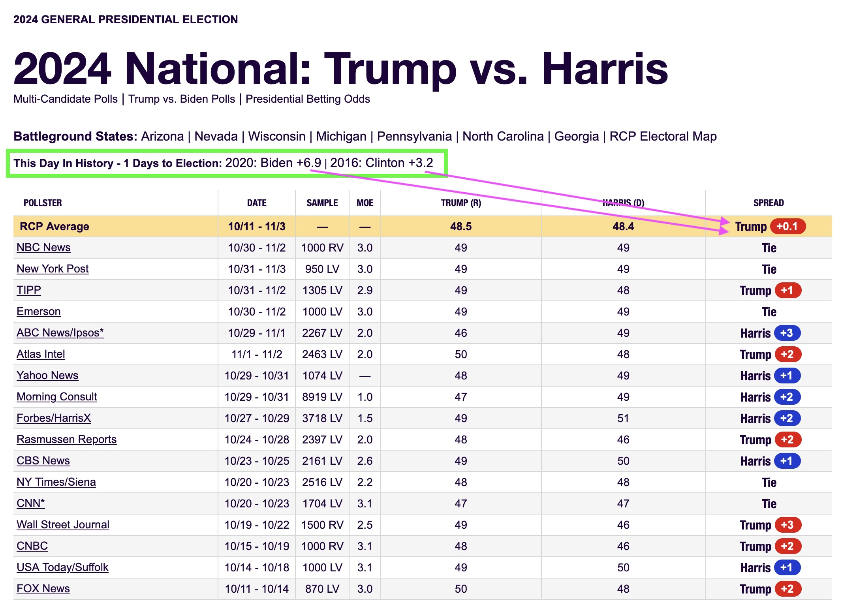Click the Tie spread for NY Times/Siena

(769, 482)
